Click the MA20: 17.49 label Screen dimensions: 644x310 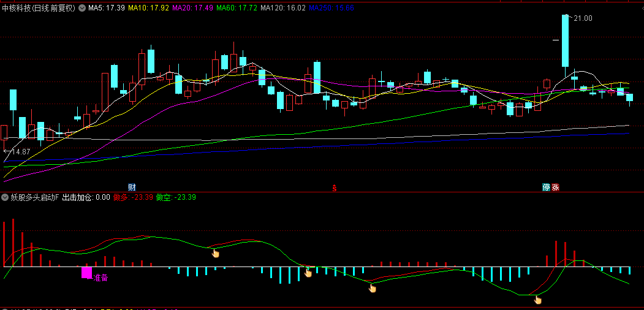[x=192, y=7]
